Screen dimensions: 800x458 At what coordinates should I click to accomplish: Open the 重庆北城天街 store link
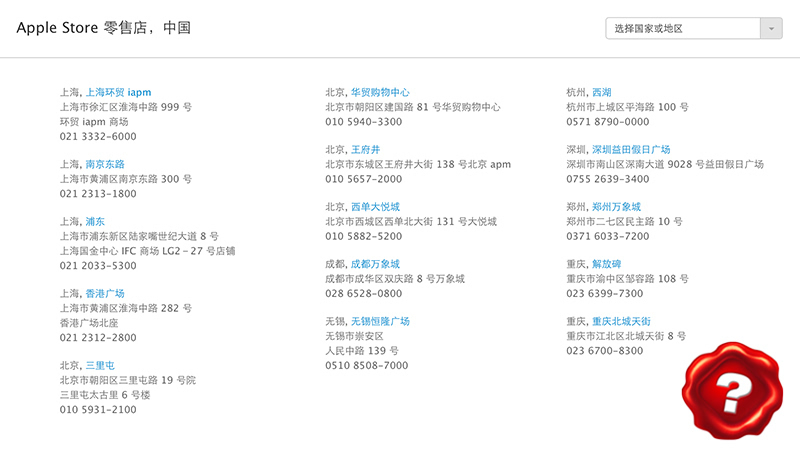point(621,321)
